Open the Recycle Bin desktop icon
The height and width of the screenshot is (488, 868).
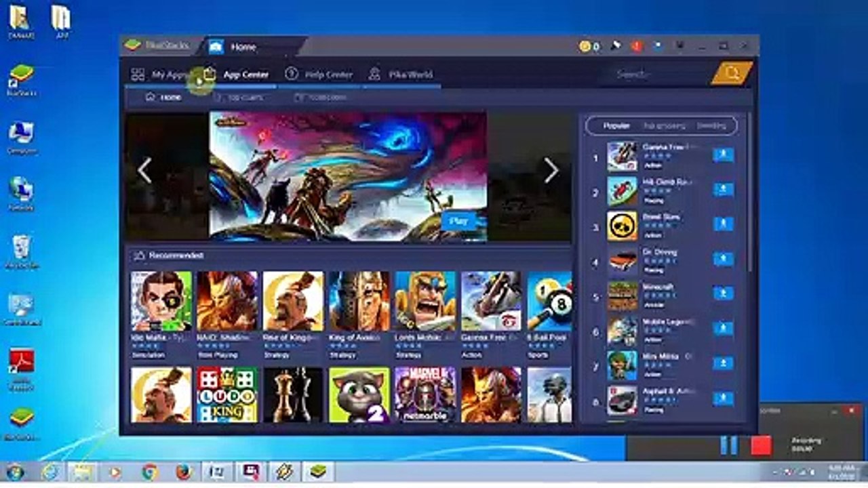[x=21, y=252]
